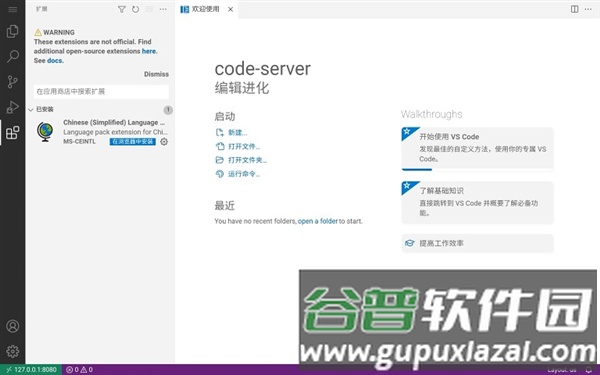Click the 运行命令 icon
600x375 pixels.
(x=220, y=174)
